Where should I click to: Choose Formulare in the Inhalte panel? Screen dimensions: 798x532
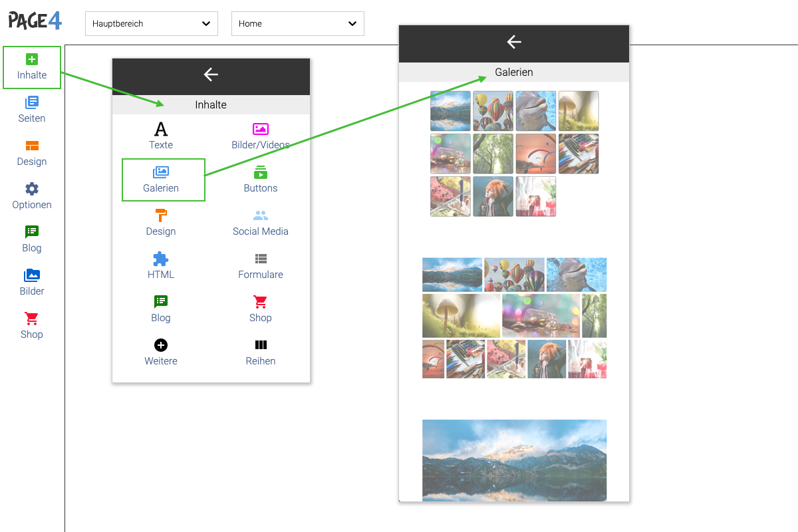(x=261, y=266)
